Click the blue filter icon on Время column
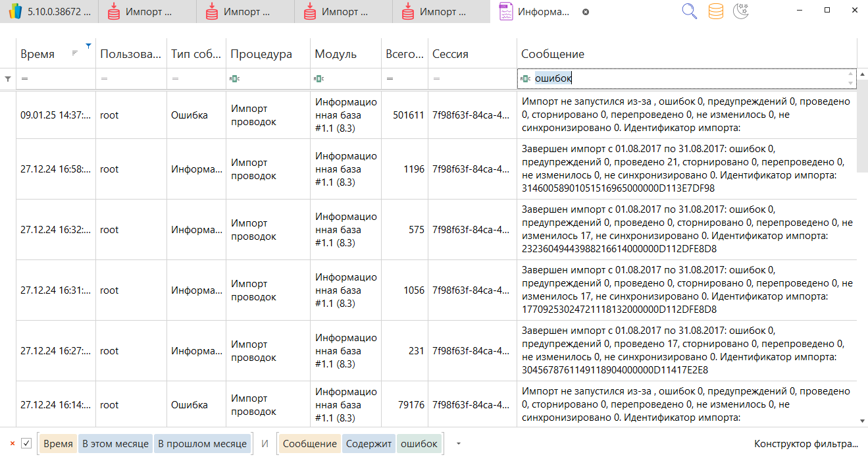The width and height of the screenshot is (868, 459). coord(88,45)
